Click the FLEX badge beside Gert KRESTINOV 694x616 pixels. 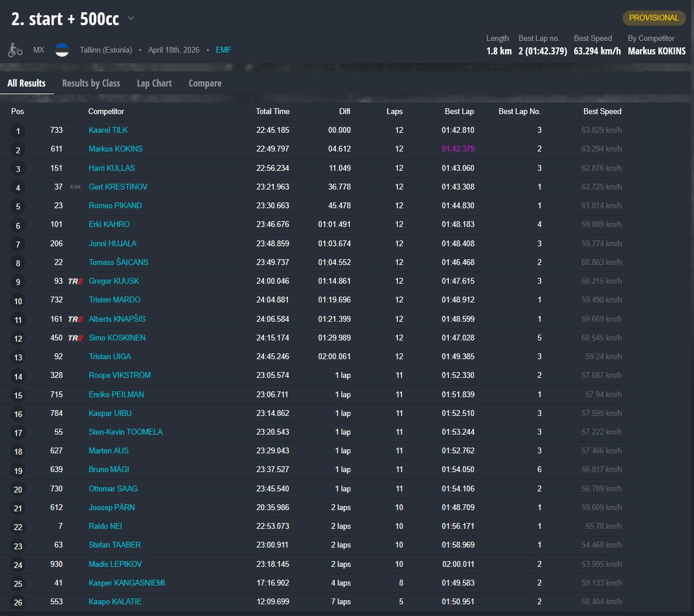coord(75,187)
